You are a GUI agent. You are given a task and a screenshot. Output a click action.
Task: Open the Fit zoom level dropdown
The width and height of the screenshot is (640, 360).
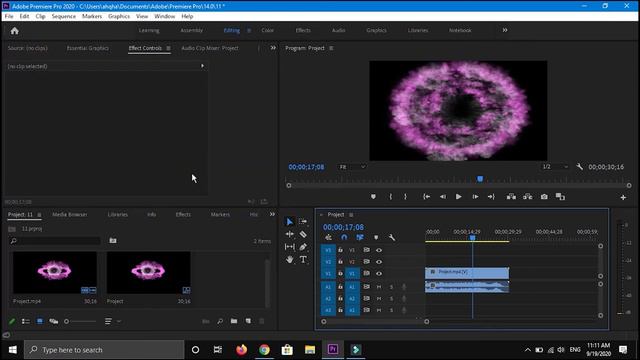(x=352, y=167)
